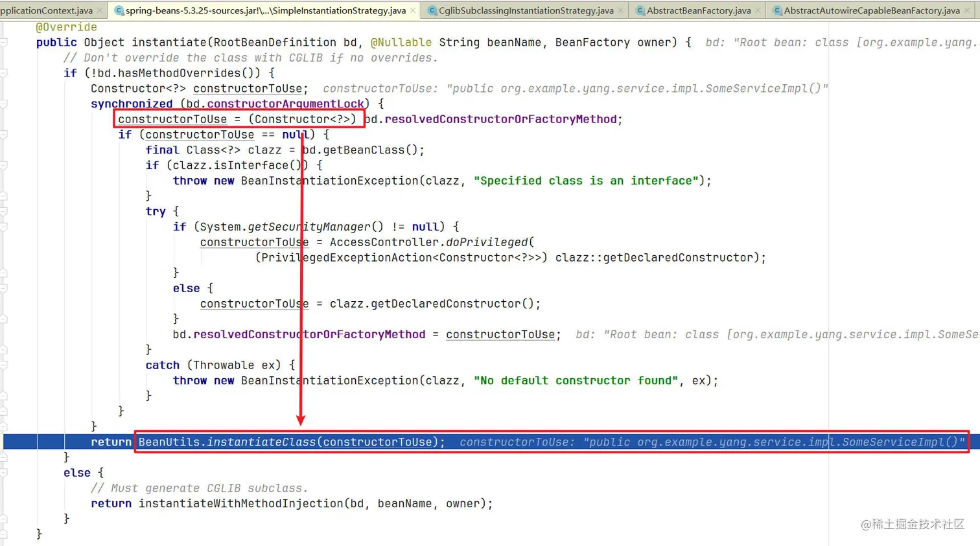
Task: Click the resolvedConstructorOrFactoryMethod field in the cast line
Action: point(500,119)
